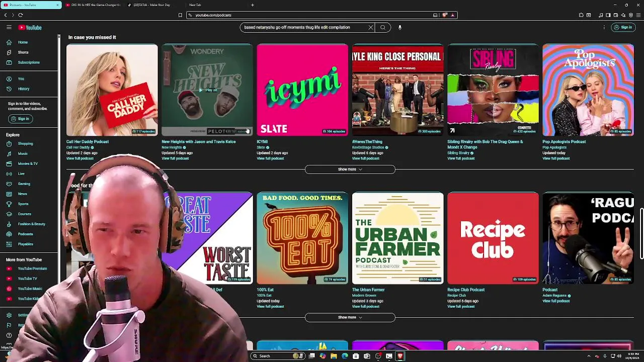The height and width of the screenshot is (362, 644).
Task: Click the sidebar Sign in button
Action: 20,119
